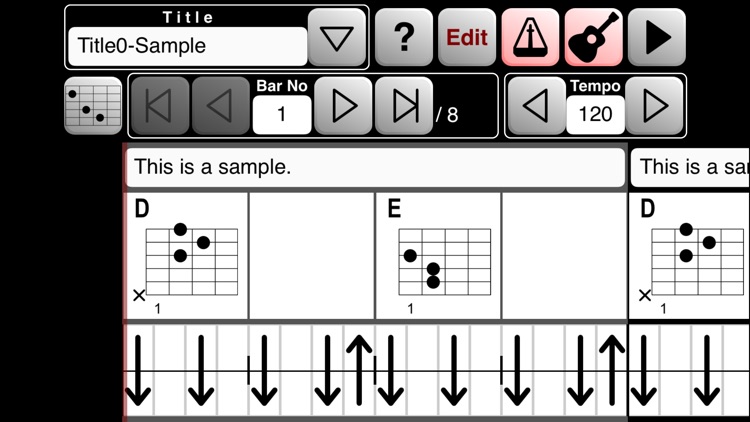Image resolution: width=750 pixels, height=422 pixels.
Task: Click the Bar No number field
Action: tap(281, 114)
